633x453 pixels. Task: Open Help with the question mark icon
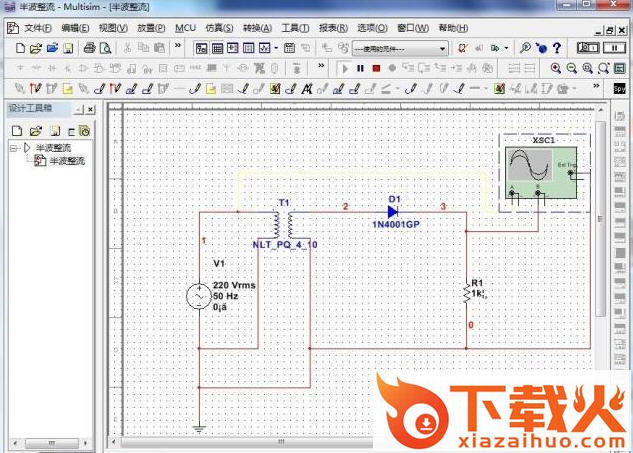(557, 48)
